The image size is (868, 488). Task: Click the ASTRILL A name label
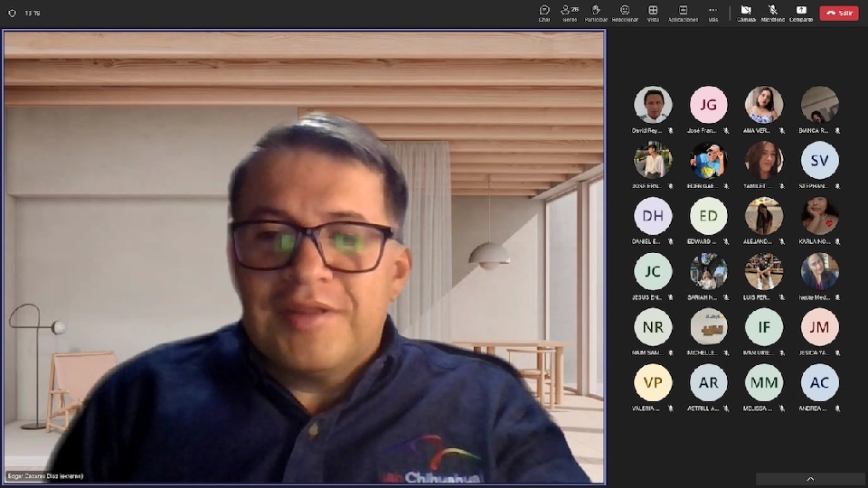click(x=702, y=408)
